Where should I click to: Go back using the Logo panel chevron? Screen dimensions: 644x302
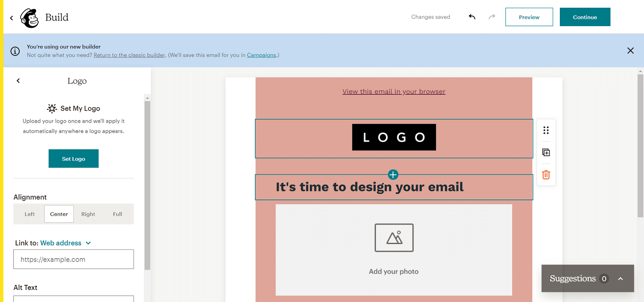click(x=18, y=80)
